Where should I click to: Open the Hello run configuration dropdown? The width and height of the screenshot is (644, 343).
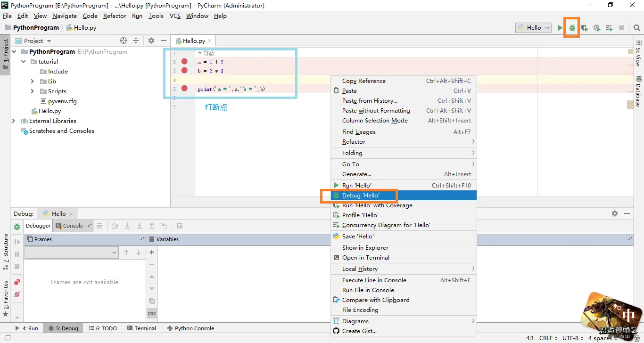click(x=533, y=28)
